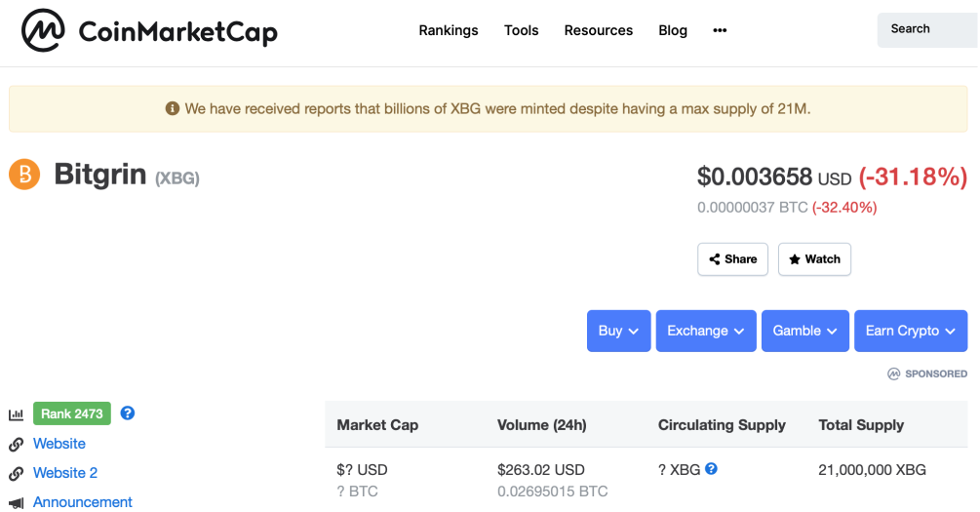The height and width of the screenshot is (512, 980).
Task: Click the green Rank 2473 badge
Action: [72, 414]
